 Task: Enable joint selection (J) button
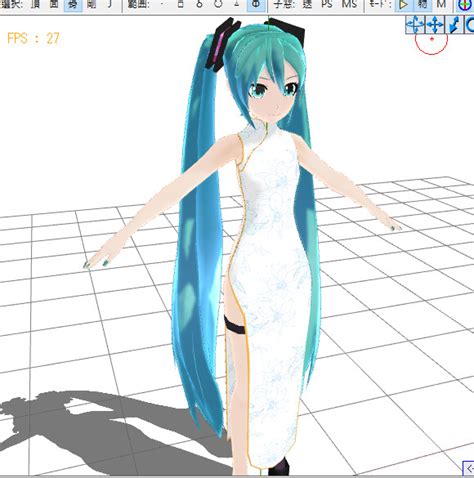pos(110,5)
